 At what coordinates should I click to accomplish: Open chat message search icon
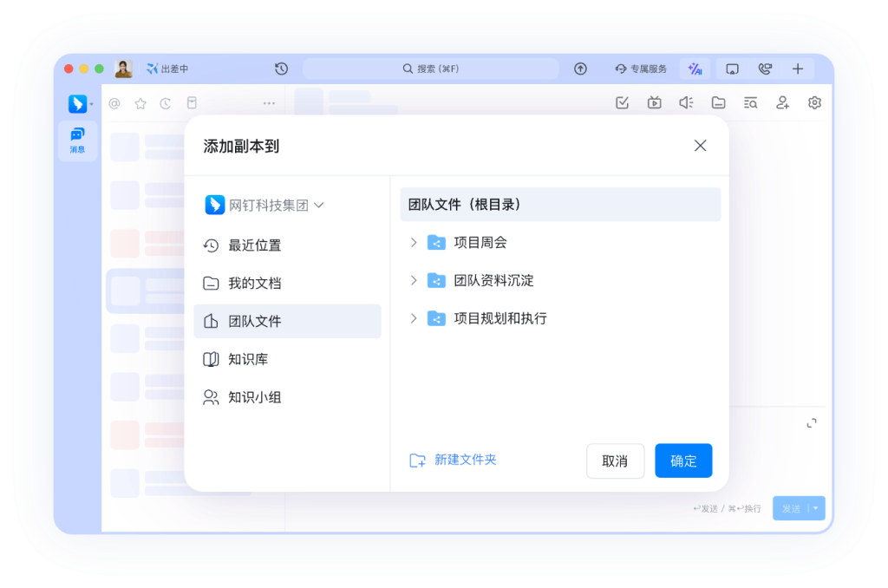click(750, 102)
